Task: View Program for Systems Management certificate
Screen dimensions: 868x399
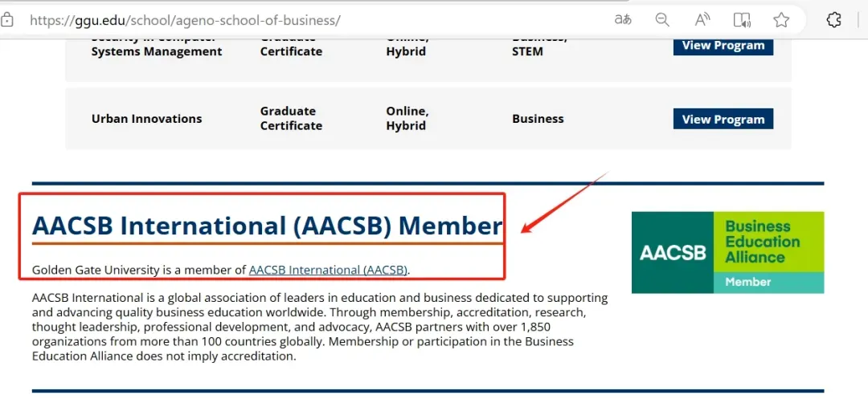Action: coord(723,46)
